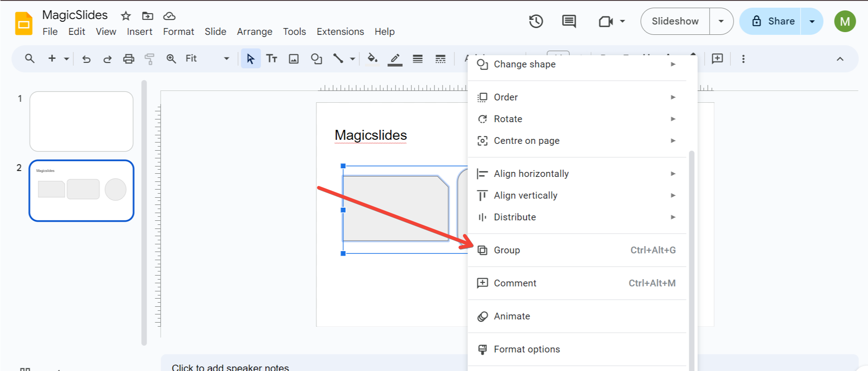Expand the Slideshow options arrow
This screenshot has height=371, width=868.
tap(721, 21)
